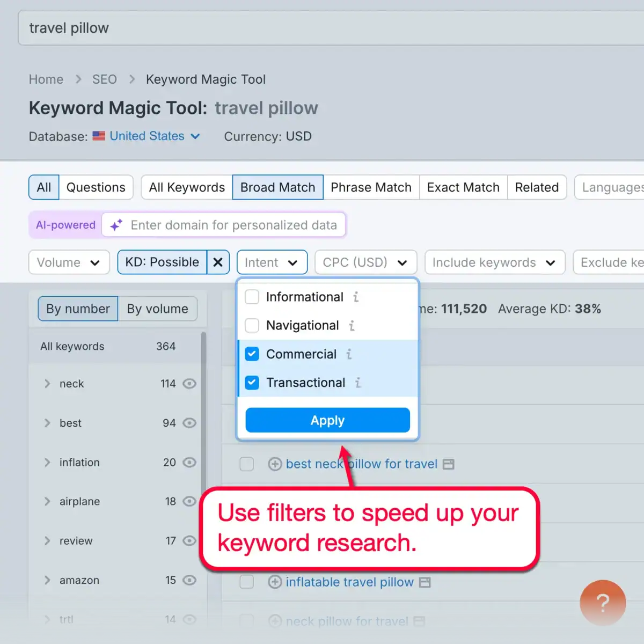This screenshot has height=644, width=644.
Task: Click the info icon beside Transactional intent
Action: pyautogui.click(x=357, y=383)
